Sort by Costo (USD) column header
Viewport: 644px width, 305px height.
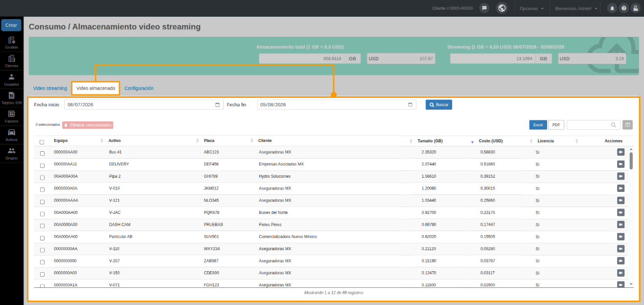coord(506,141)
